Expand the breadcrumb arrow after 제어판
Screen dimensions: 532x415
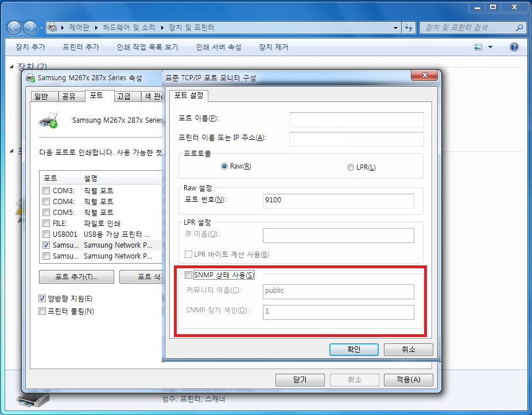pos(96,28)
